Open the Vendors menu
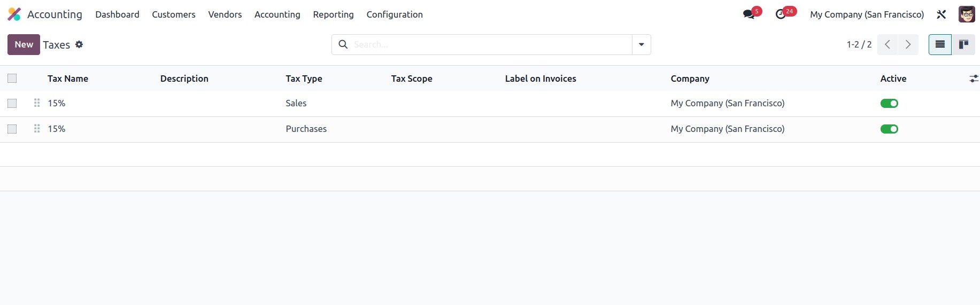Screen dimensions: 980x305 click(x=225, y=14)
